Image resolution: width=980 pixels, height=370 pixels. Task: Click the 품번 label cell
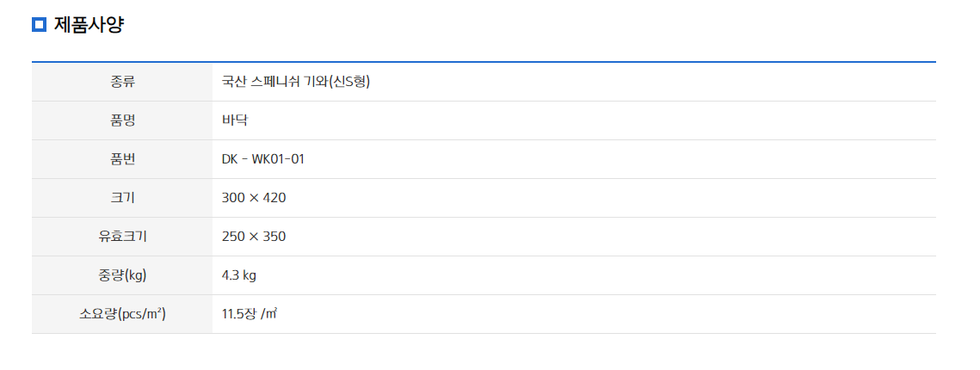coord(122,159)
